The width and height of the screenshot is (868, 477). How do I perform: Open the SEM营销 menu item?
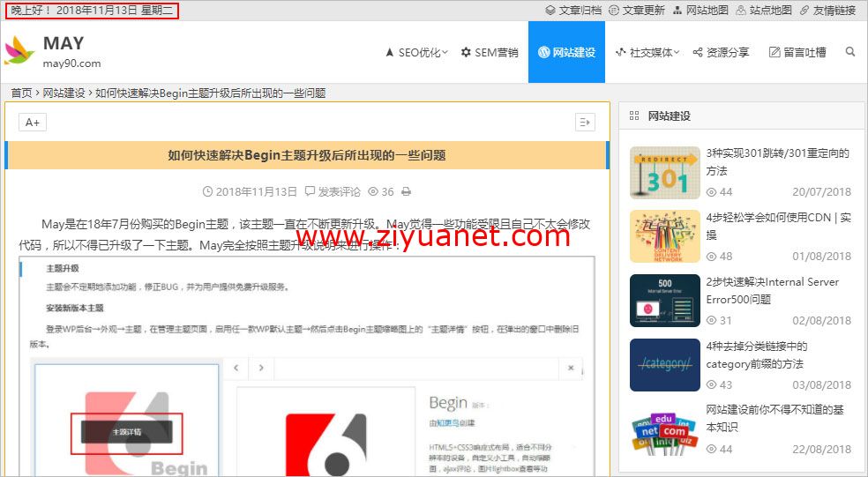tap(490, 52)
